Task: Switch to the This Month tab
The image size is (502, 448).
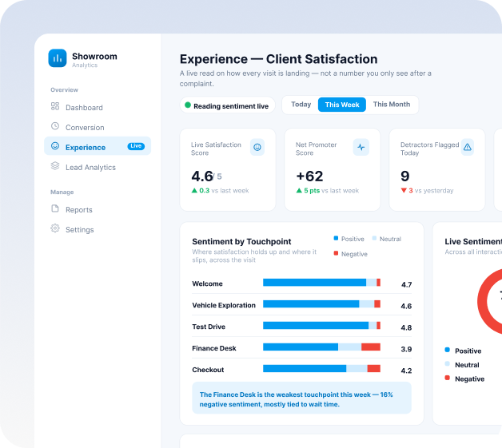Action: [x=392, y=105]
